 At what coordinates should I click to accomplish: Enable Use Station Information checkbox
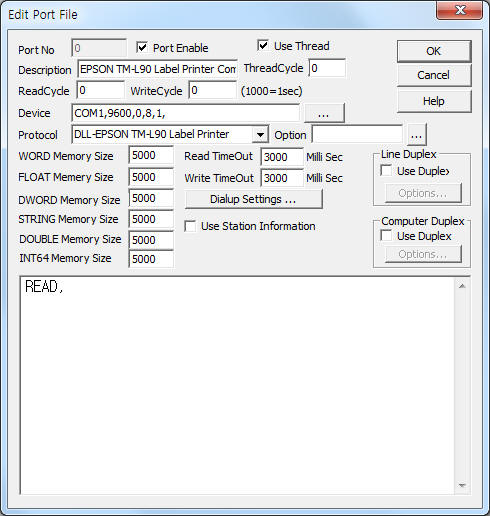[190, 226]
